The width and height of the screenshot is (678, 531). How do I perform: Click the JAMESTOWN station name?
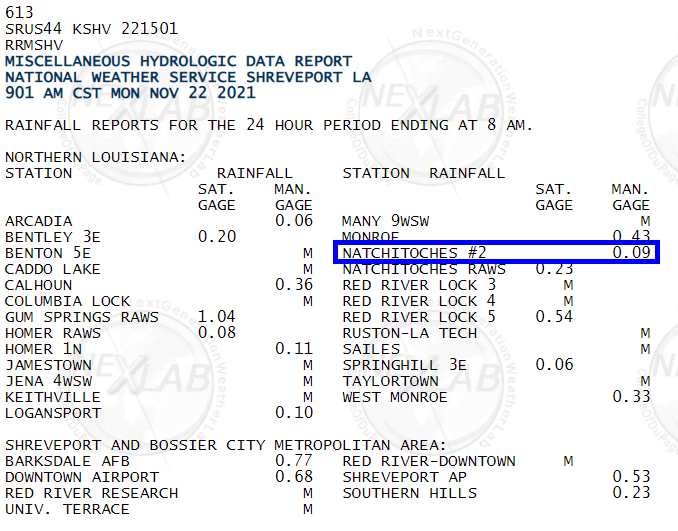point(48,365)
